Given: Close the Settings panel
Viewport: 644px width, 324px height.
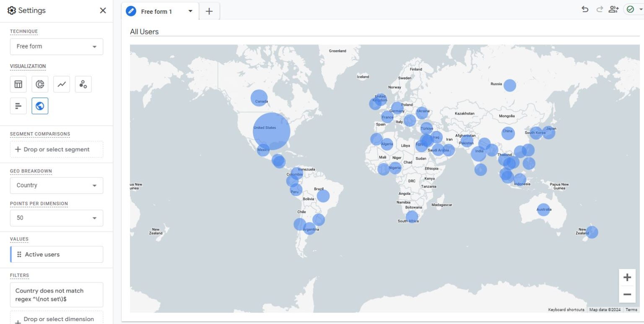Looking at the screenshot, I should pos(103,10).
